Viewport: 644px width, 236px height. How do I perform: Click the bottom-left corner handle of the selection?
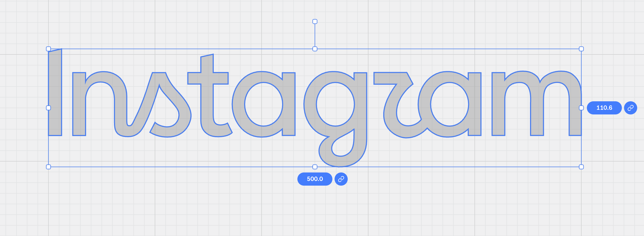pyautogui.click(x=48, y=167)
